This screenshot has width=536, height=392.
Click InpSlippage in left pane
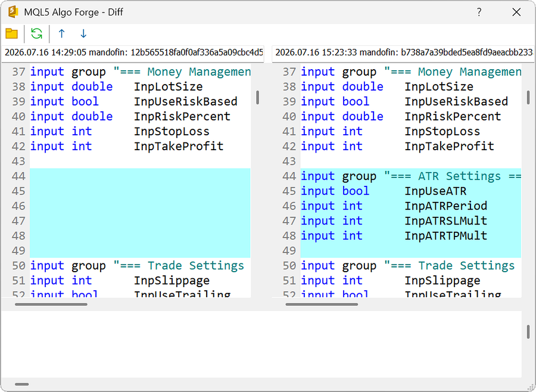(172, 281)
